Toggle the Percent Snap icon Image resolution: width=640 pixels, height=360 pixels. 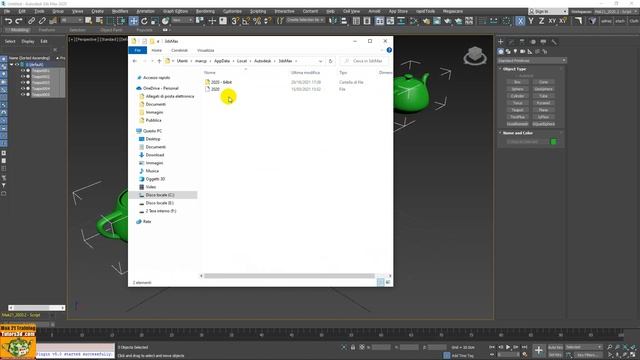pyautogui.click(x=257, y=21)
